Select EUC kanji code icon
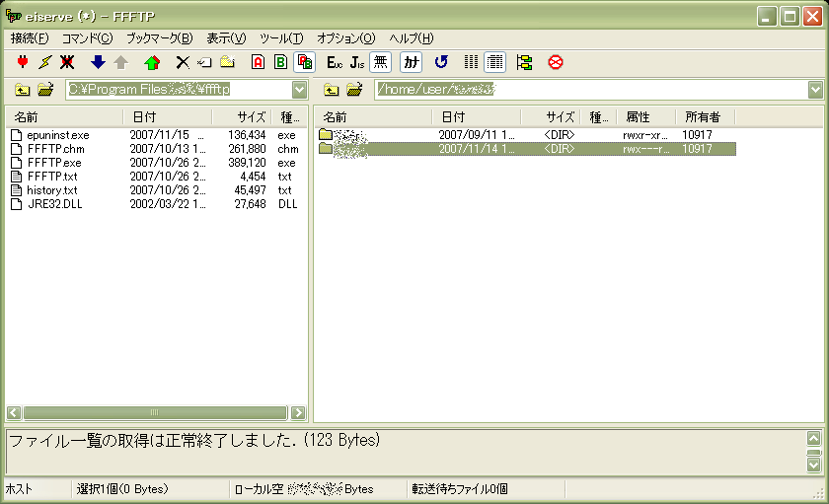The height and width of the screenshot is (504, 829). click(x=335, y=62)
